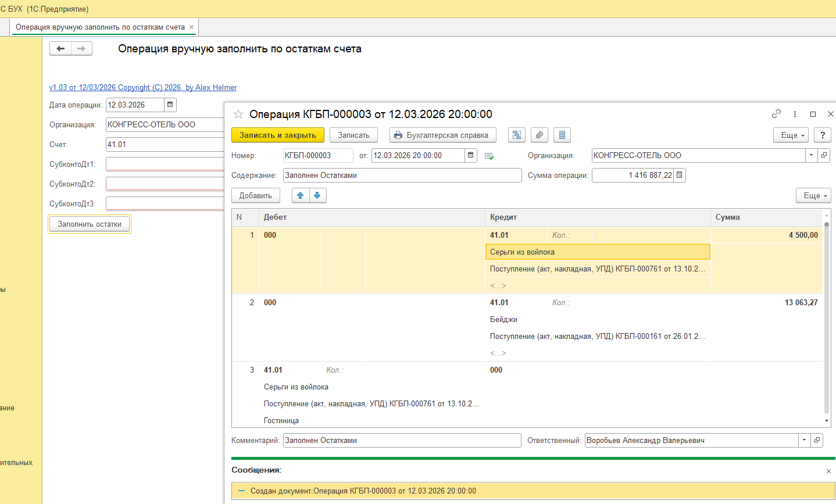Dismiss the Сообщения panel with close cross
This screenshot has height=504, width=836.
(x=828, y=471)
